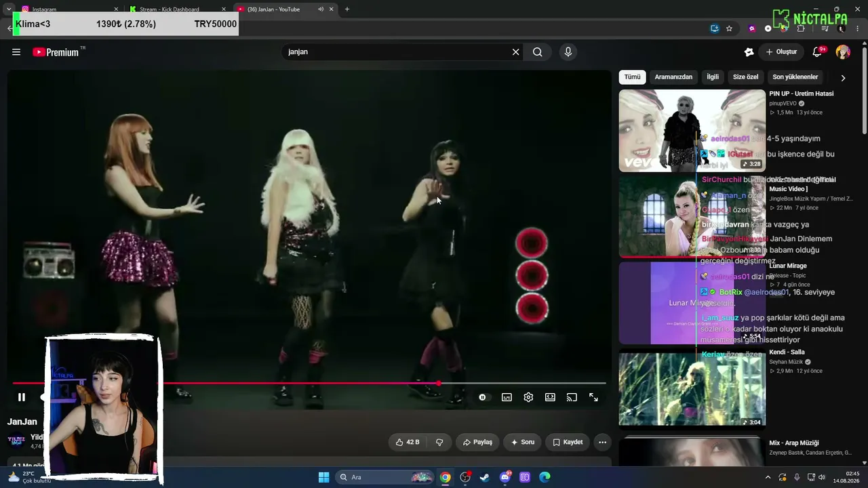Run search with the magnifier button
Image resolution: width=868 pixels, height=488 pixels.
click(x=537, y=52)
